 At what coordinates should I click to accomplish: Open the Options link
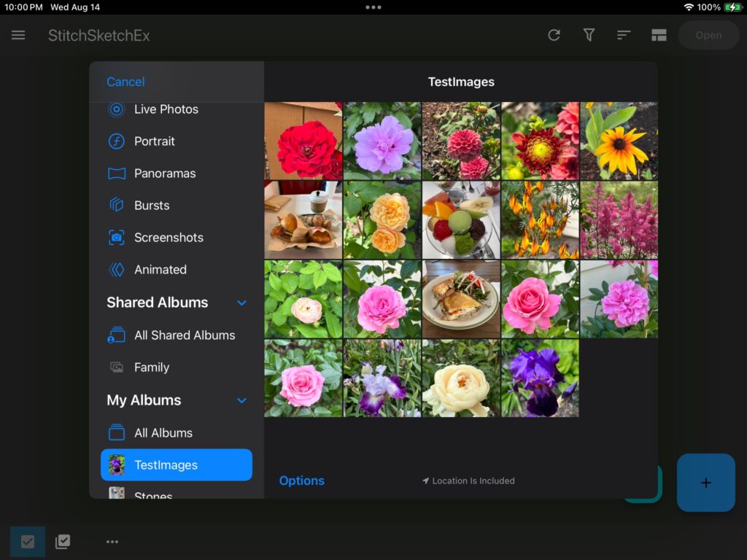coord(302,481)
